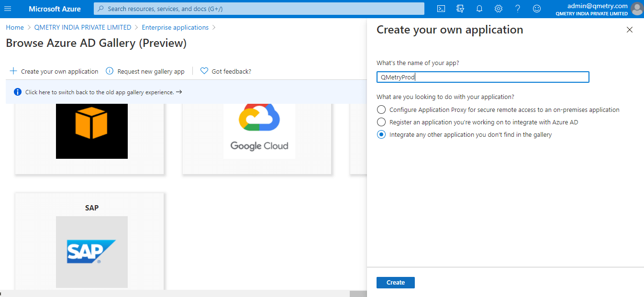Close the Create your own application pane

click(x=630, y=30)
